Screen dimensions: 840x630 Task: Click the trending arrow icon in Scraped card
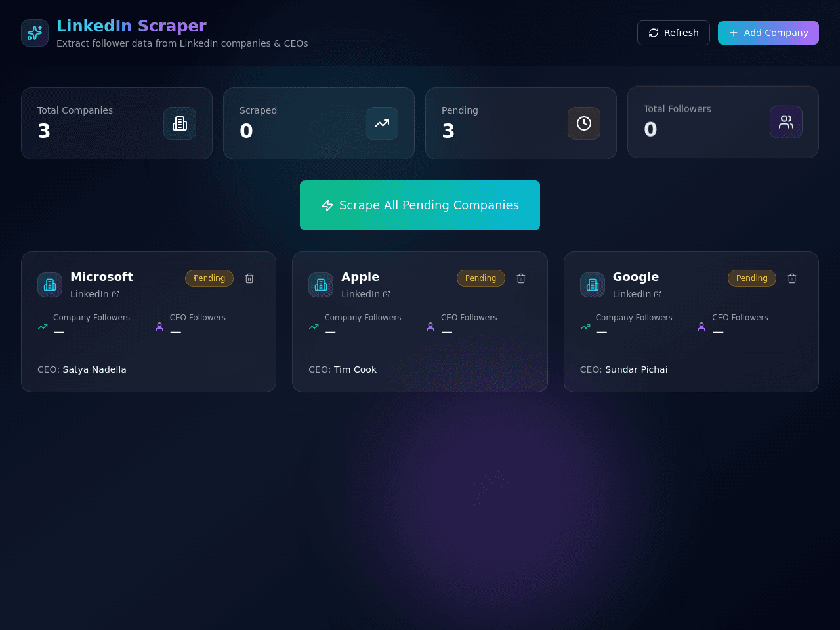382,123
